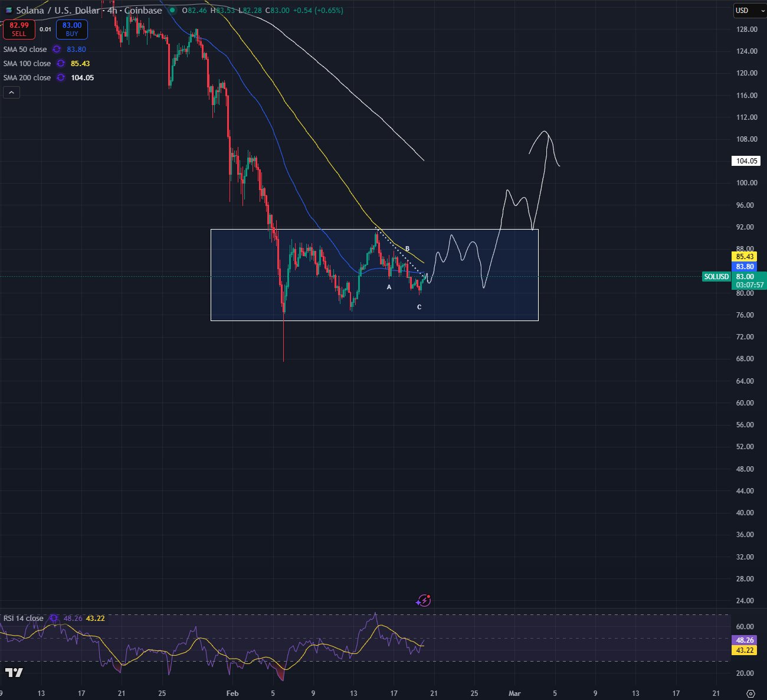Toggle visibility of RSI 14 close legend entry

(22, 619)
